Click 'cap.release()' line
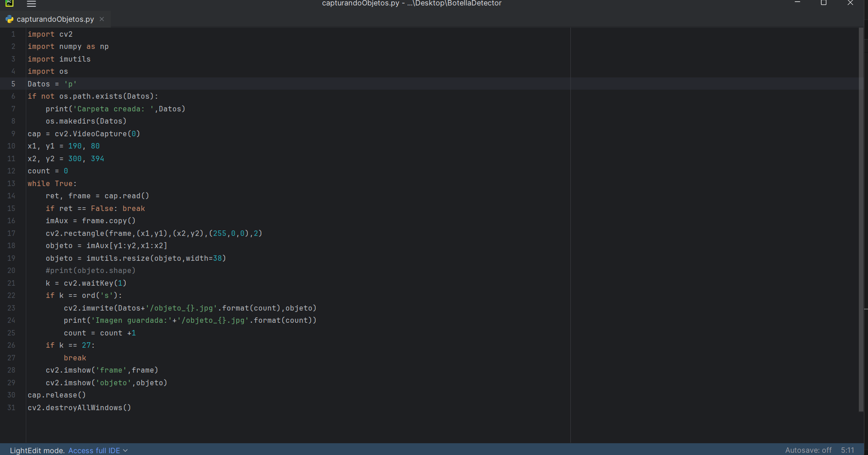 coord(57,395)
